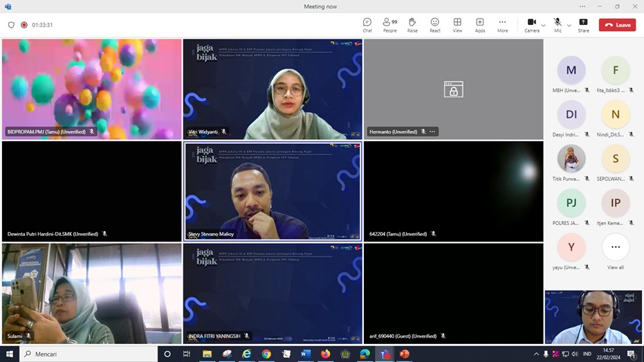Viewport: 644px width, 362px height.
Task: Change the meeting View layout
Action: 457,25
